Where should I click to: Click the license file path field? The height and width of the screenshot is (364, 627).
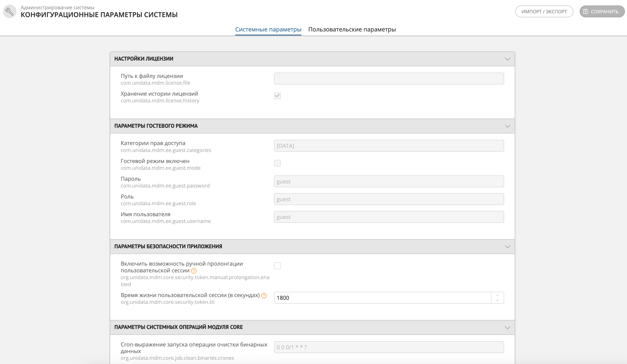pyautogui.click(x=389, y=79)
